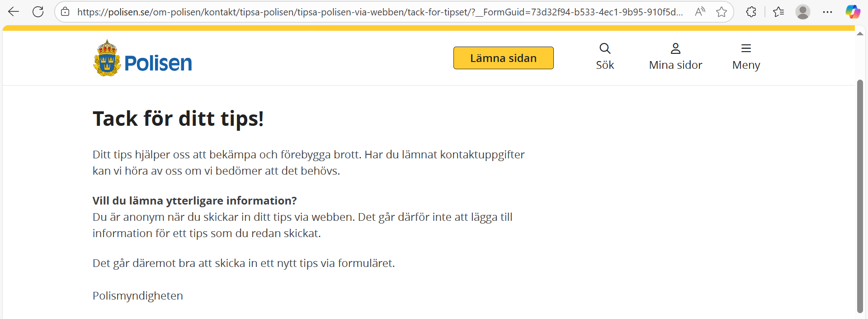Click in the address bar URL
Viewport: 868px width, 319px height.
point(380,12)
